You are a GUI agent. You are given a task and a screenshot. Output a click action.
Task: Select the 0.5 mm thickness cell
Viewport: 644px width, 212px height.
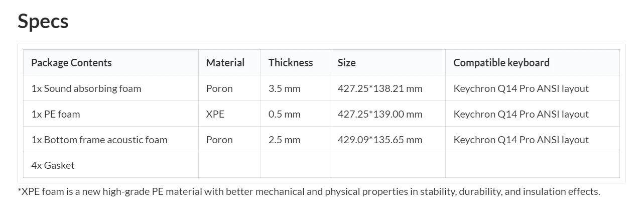pos(284,114)
